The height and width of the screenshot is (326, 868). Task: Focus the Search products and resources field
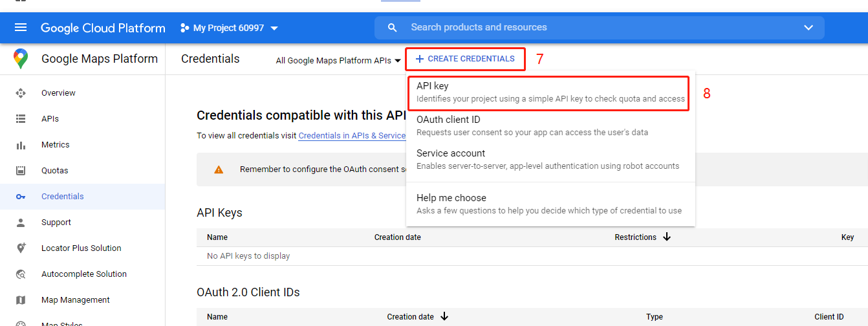[600, 28]
